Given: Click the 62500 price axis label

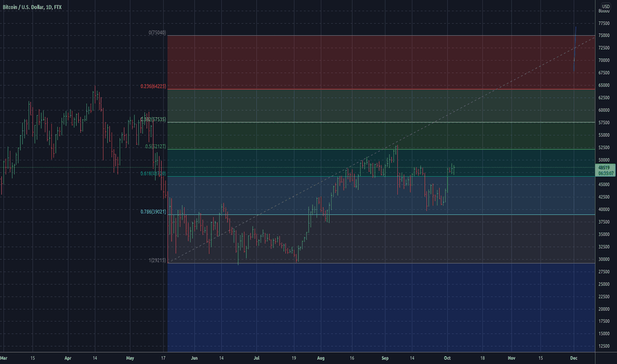Looking at the screenshot, I should coord(604,97).
